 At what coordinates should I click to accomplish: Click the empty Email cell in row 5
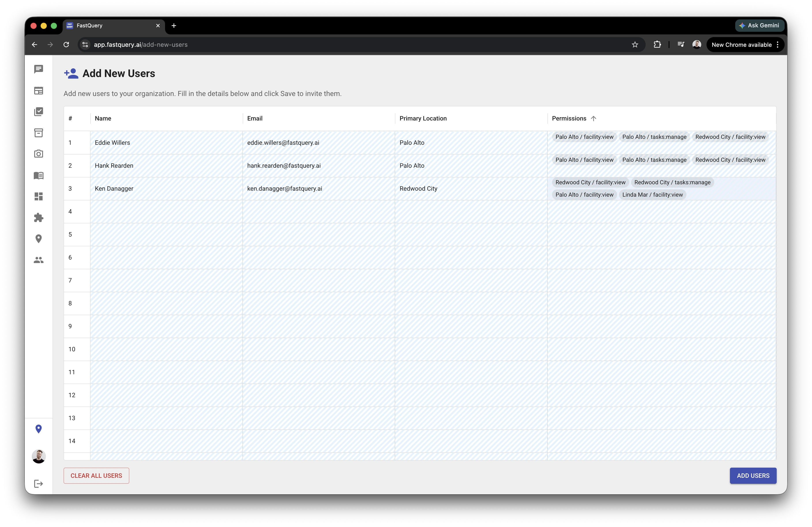(x=319, y=235)
